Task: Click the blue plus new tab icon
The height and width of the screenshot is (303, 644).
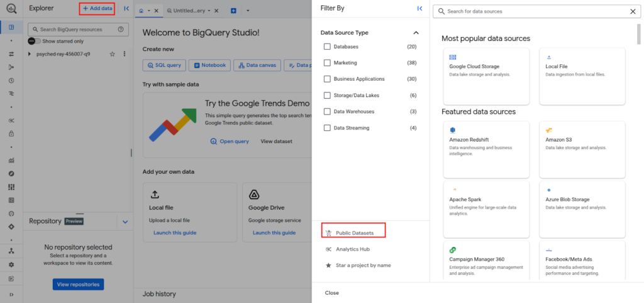Action: click(x=234, y=11)
